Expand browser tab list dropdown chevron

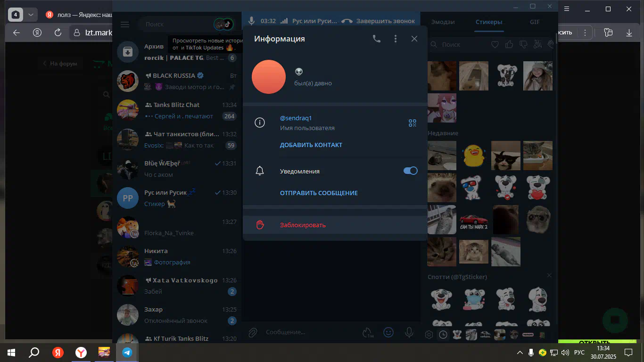pos(31,15)
